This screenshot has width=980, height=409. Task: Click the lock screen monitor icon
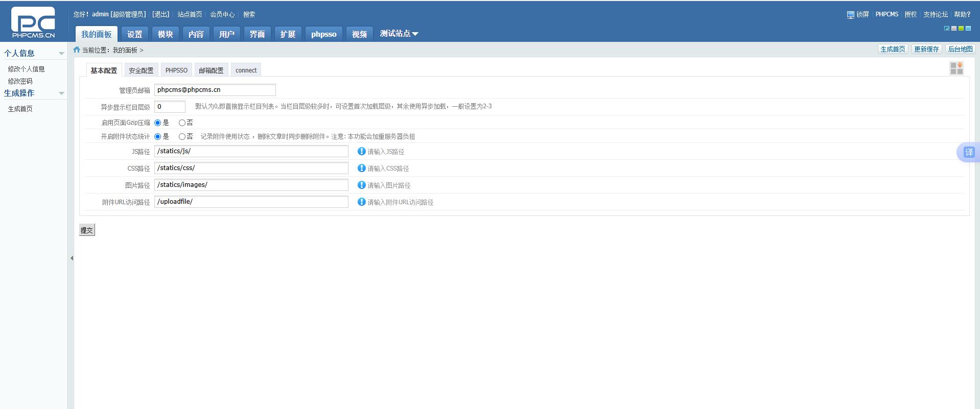coord(850,15)
